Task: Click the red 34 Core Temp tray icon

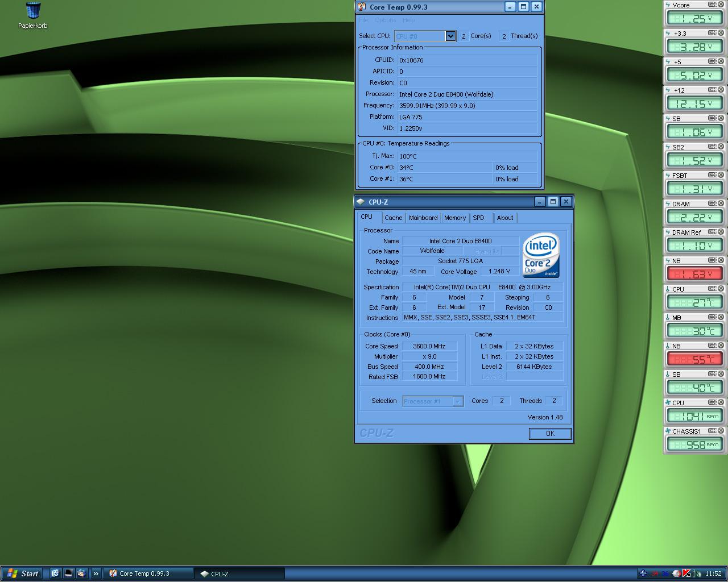Action: [655, 573]
